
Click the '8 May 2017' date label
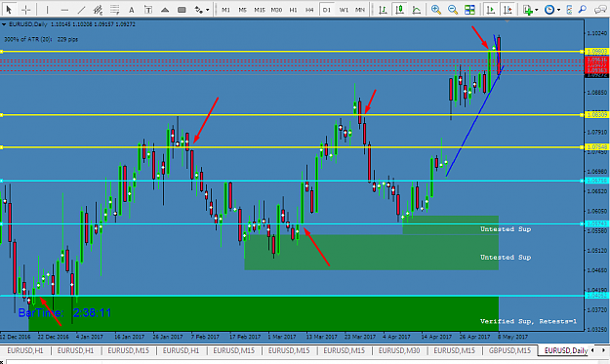(512, 337)
